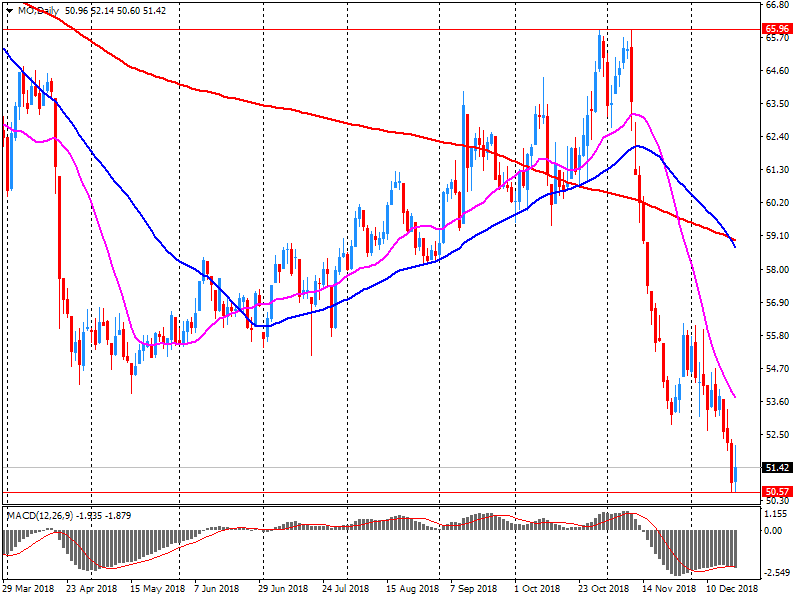This screenshot has height=600, width=800.
Task: Click the small triangle beside MO,Daily title
Action: [x=9, y=11]
